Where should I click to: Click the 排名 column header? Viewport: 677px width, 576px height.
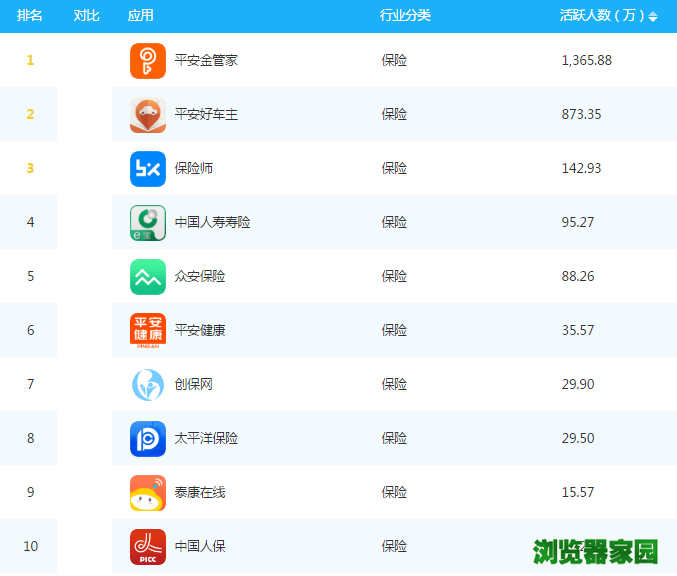pos(30,16)
